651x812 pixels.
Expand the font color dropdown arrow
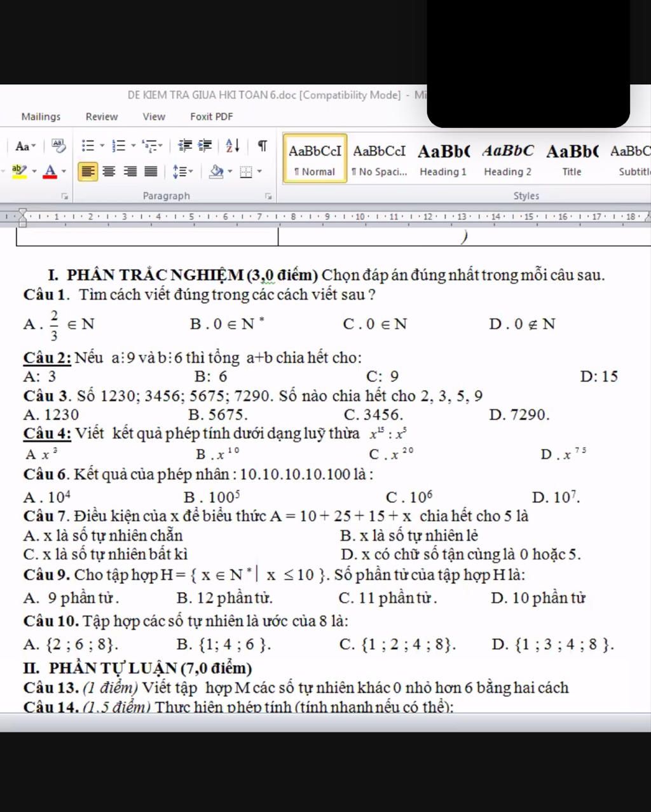pyautogui.click(x=64, y=172)
